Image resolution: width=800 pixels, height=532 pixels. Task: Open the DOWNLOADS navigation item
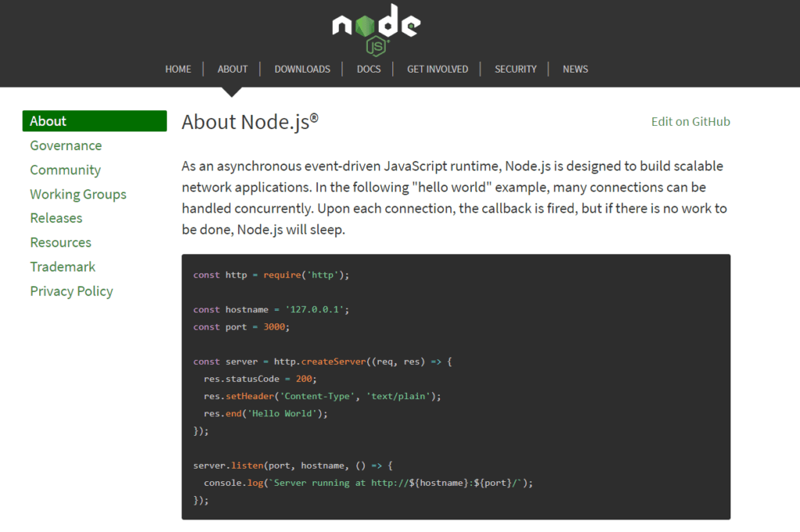pos(302,69)
